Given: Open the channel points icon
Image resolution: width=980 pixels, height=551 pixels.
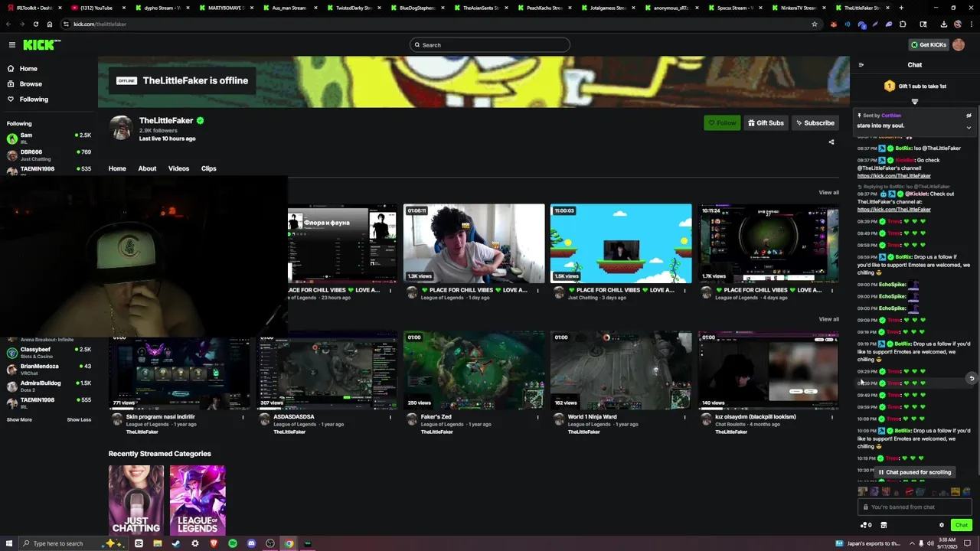Looking at the screenshot, I should (x=866, y=525).
